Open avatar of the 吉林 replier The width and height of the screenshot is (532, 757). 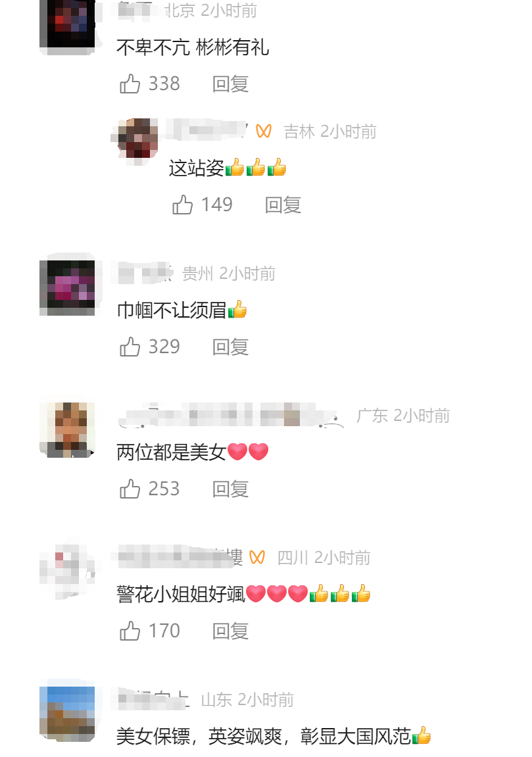138,139
